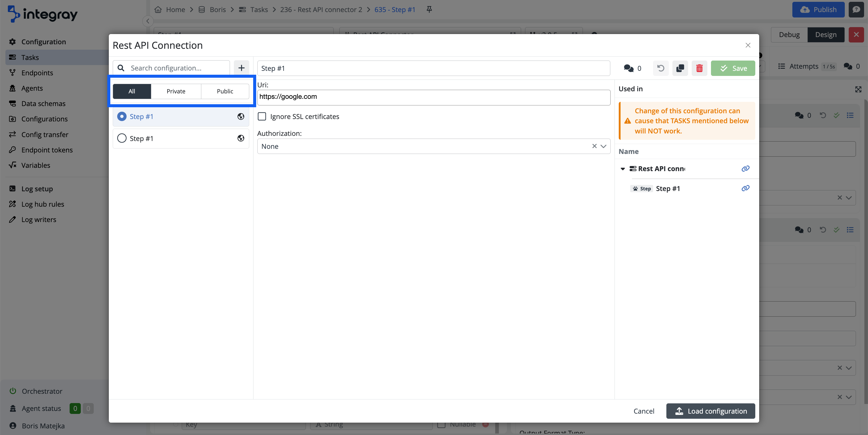The width and height of the screenshot is (868, 435).
Task: Click globe icon of second Step #1 item
Action: (x=241, y=138)
